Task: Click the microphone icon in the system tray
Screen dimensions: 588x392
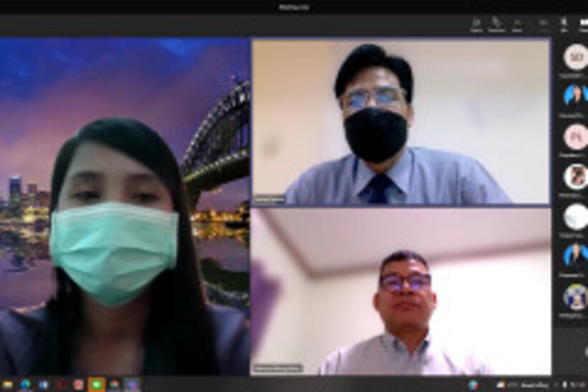Action: point(564,385)
